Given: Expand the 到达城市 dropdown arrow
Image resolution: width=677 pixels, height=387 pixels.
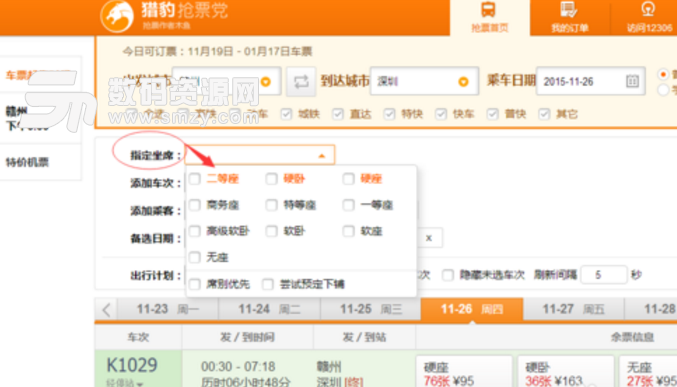Looking at the screenshot, I should pos(463,81).
